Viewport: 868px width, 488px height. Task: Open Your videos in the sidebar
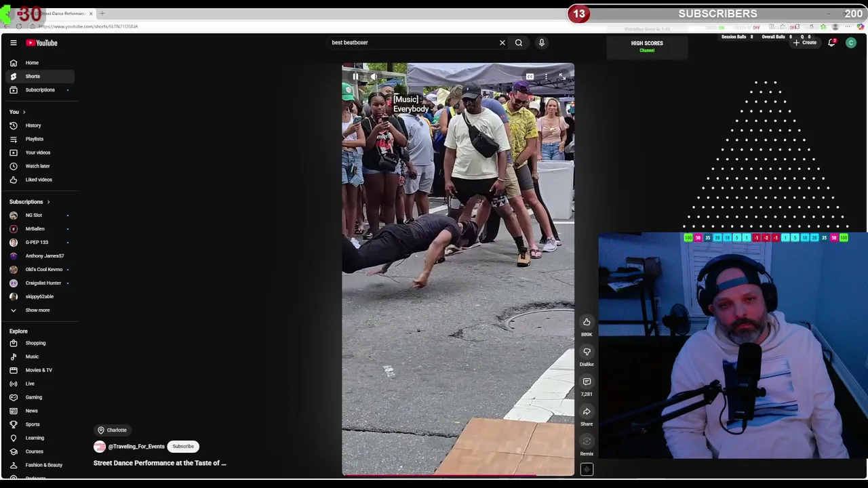pos(39,152)
